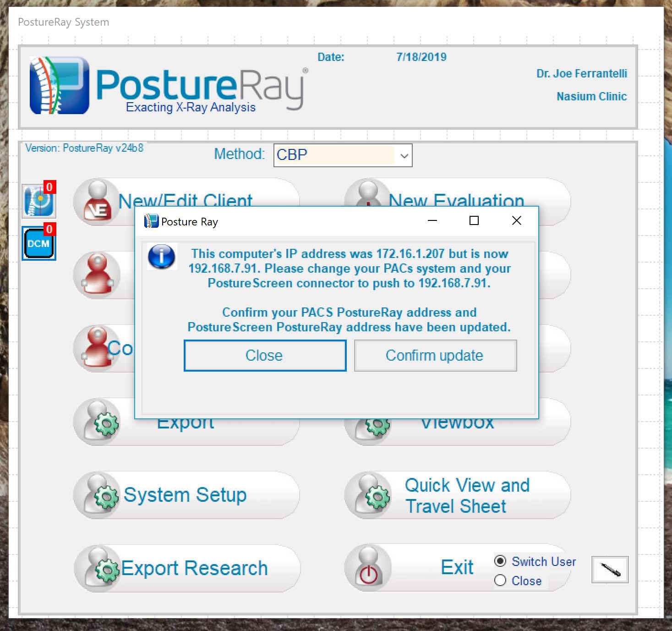
Task: Open the DCM DICOM import icon
Action: (39, 243)
